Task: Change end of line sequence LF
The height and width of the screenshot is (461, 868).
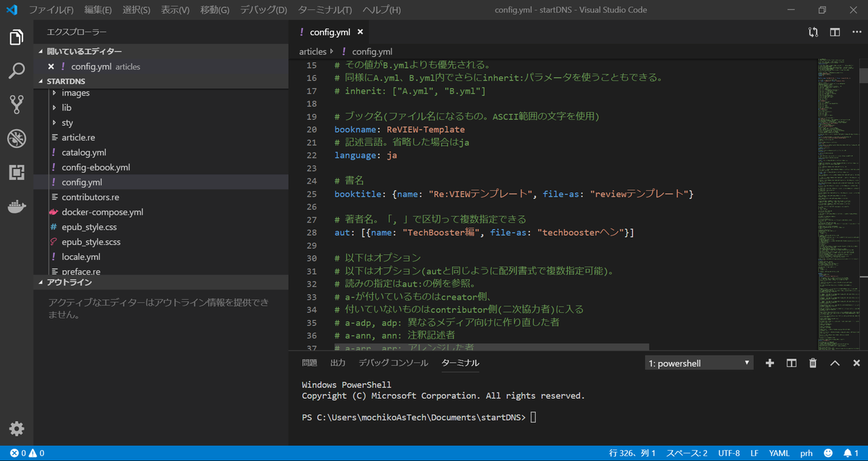Action: pos(754,454)
